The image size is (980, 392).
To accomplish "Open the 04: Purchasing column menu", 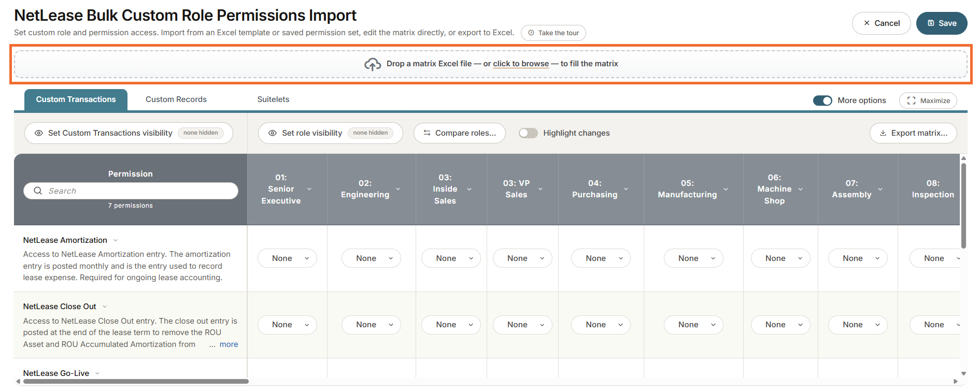I will click(626, 189).
